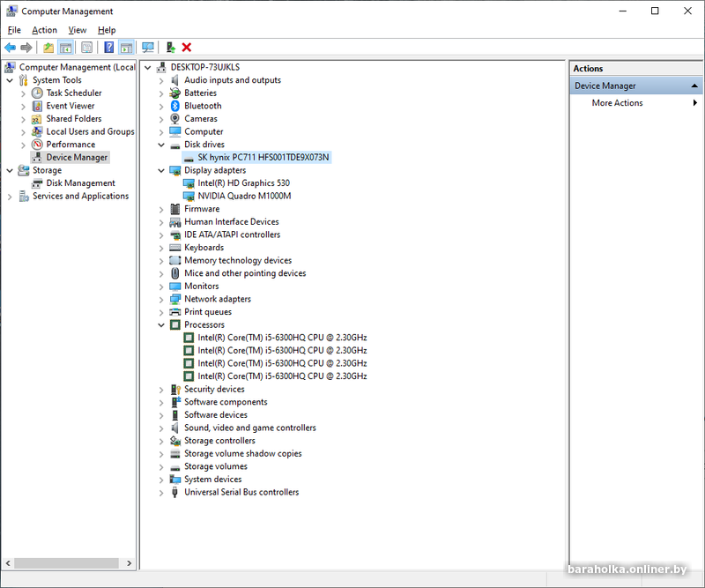The height and width of the screenshot is (588, 705).
Task: Click the Event Viewer icon
Action: tap(37, 106)
